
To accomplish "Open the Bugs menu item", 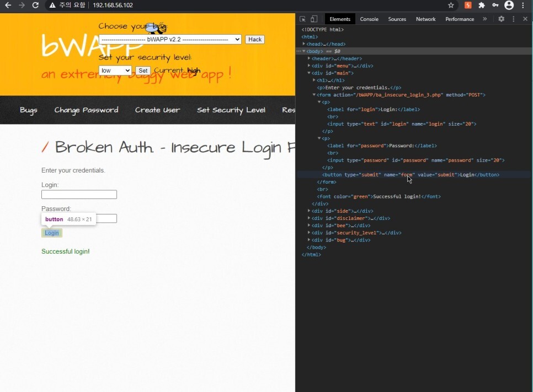I will tap(29, 110).
